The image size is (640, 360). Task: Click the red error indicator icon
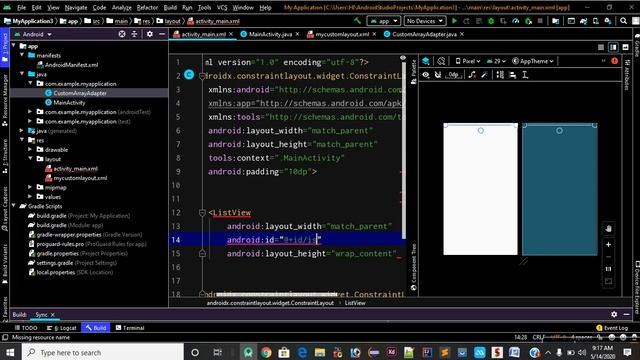[x=614, y=61]
